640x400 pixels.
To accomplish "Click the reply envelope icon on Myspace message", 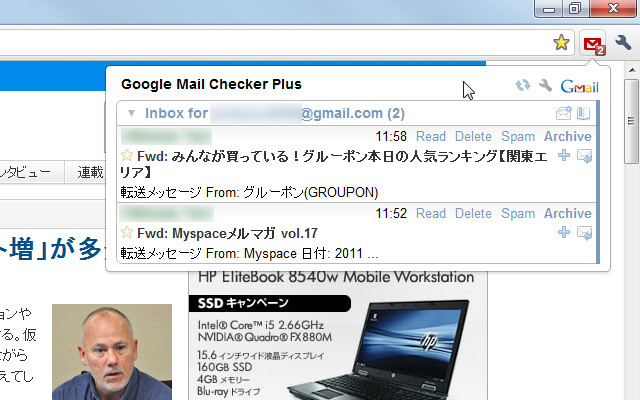I will [584, 233].
